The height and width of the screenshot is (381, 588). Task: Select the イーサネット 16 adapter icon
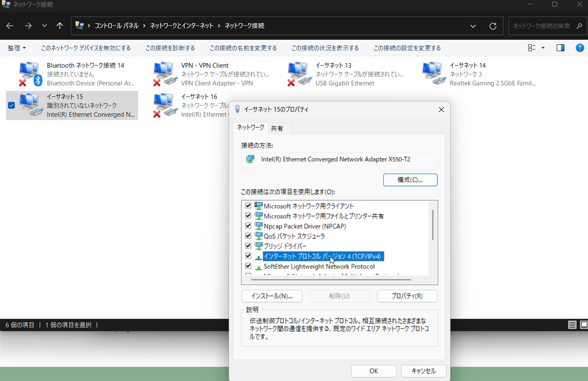(165, 105)
